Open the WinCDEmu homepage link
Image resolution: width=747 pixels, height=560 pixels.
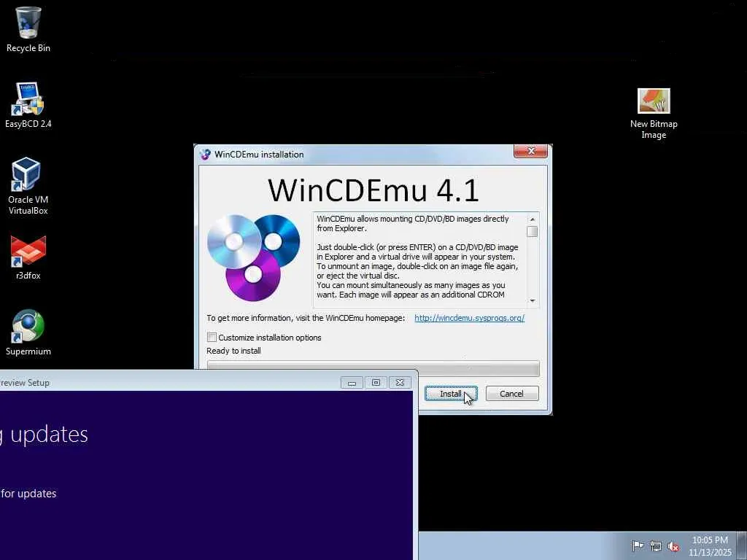[x=469, y=318]
